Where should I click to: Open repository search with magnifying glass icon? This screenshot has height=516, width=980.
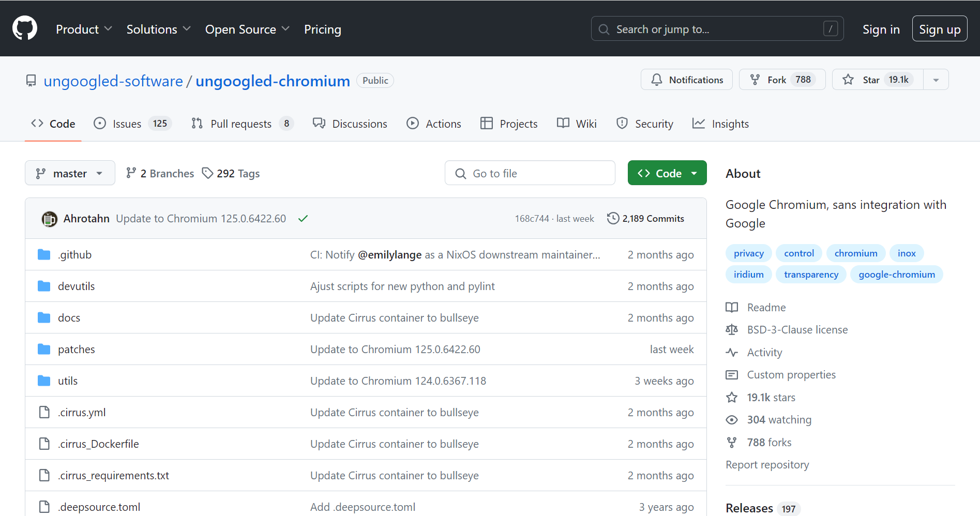pyautogui.click(x=603, y=29)
